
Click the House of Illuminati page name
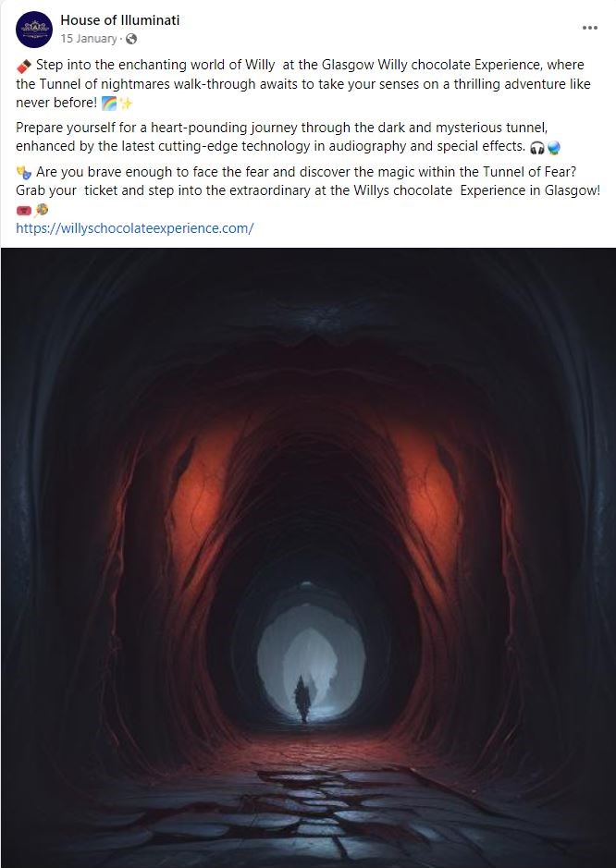coord(119,20)
